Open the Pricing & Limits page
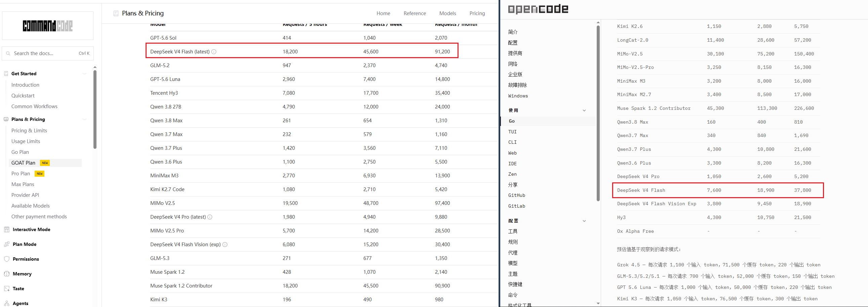 (x=29, y=131)
